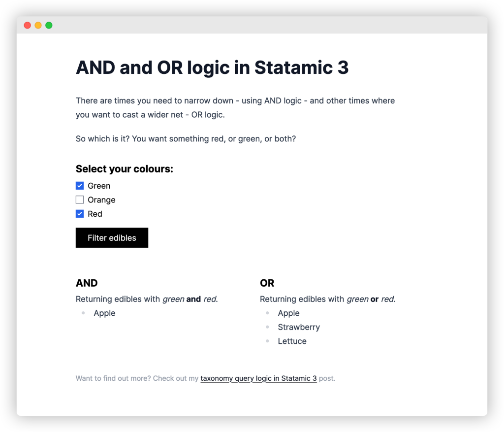Click the main Statamic 3 page title
This screenshot has height=432, width=504.
click(x=212, y=67)
